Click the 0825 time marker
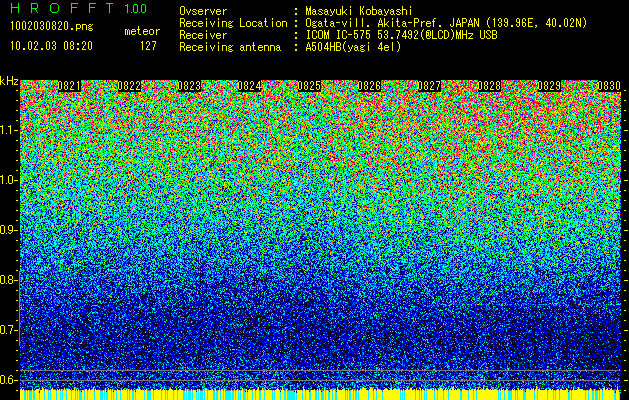This screenshot has height=400, width=629. (309, 86)
